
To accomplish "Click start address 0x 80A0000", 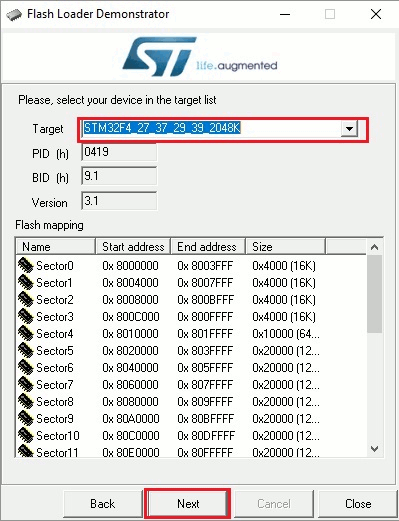I will pos(130,419).
